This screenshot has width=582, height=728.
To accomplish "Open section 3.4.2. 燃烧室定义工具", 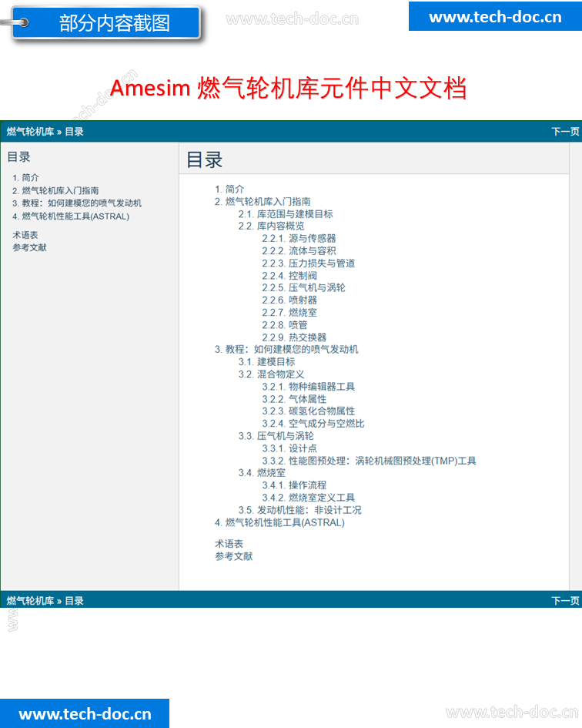I will (x=308, y=498).
